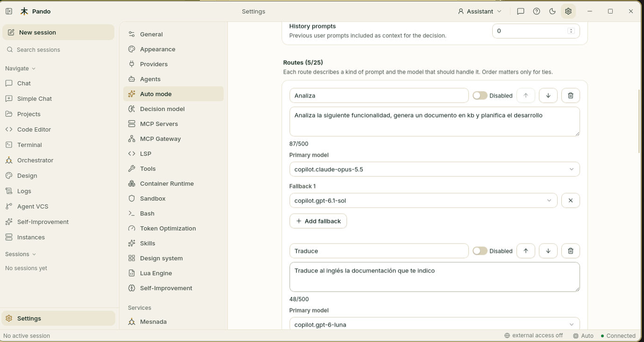Image resolution: width=644 pixels, height=342 pixels.
Task: Edit the Traduce route prompt textarea
Action: pos(434,277)
